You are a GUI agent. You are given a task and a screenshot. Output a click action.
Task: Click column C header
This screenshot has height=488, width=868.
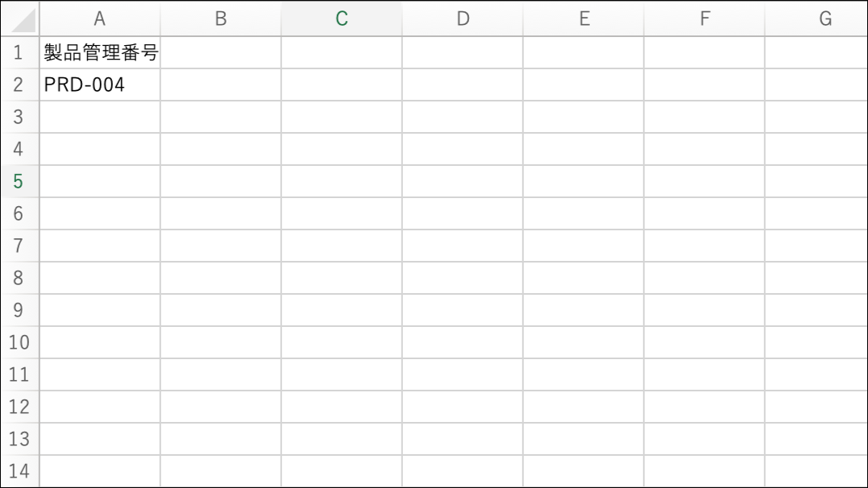coord(342,19)
